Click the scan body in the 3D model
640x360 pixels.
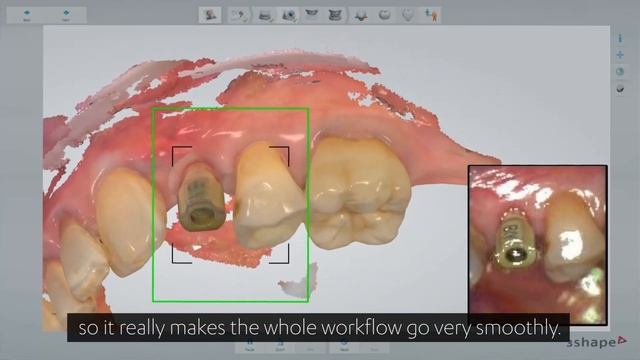201,197
